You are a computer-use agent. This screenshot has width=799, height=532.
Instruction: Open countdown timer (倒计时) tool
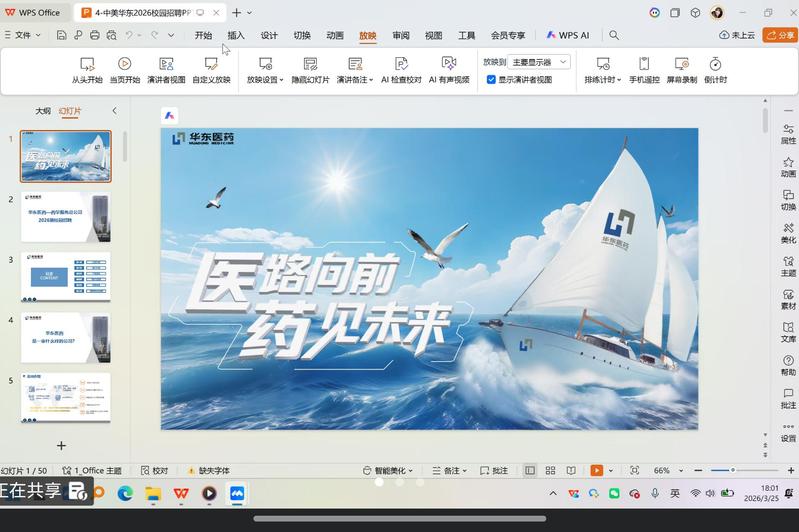click(715, 70)
